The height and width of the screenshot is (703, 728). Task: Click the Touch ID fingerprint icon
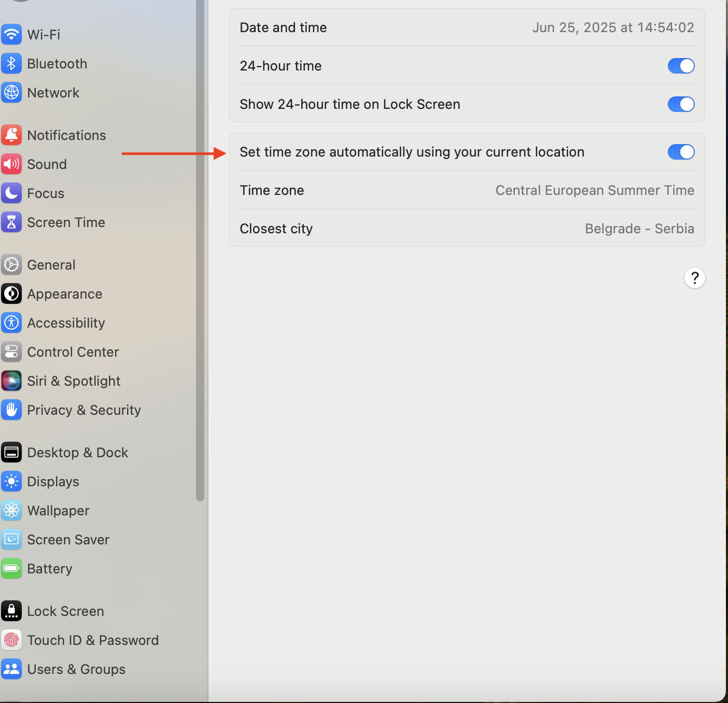11,640
